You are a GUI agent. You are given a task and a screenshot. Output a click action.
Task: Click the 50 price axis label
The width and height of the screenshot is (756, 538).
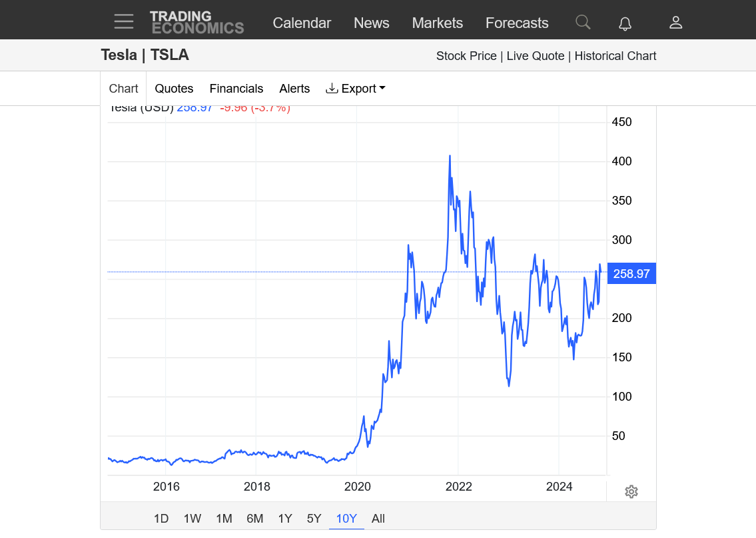click(618, 436)
